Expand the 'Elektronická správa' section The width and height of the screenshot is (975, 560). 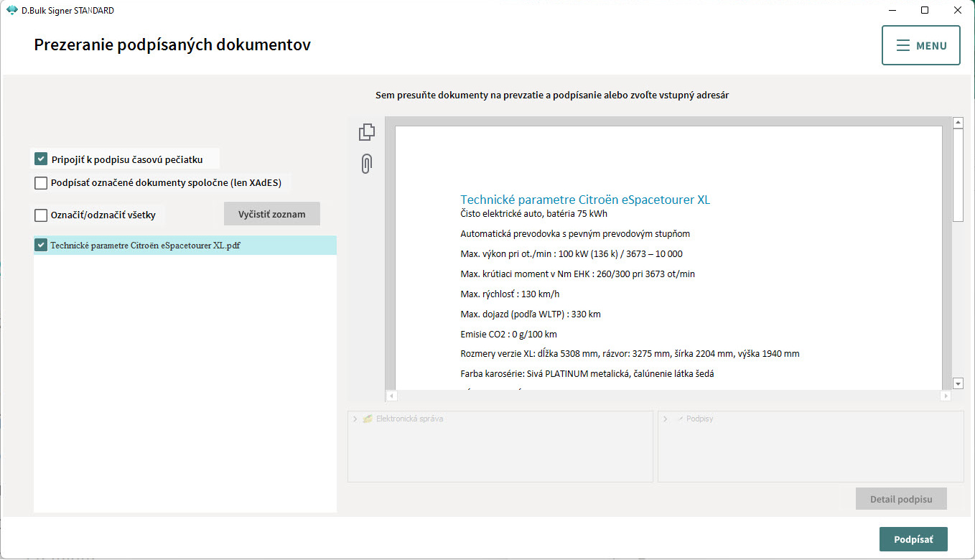355,419
